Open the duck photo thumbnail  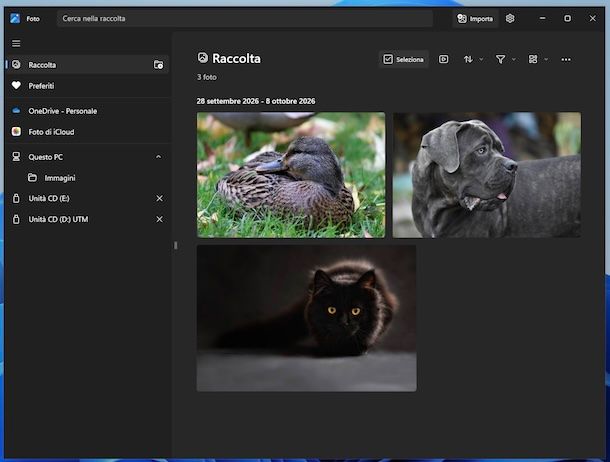(x=291, y=175)
